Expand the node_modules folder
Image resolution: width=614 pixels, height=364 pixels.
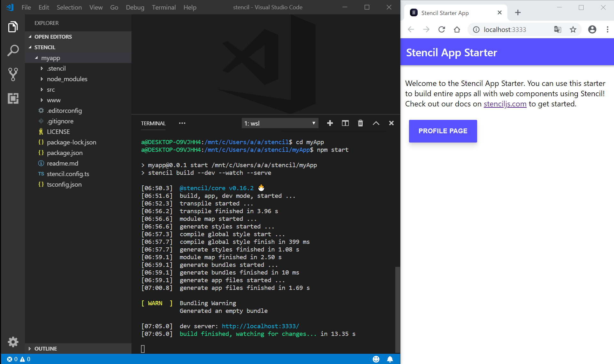[78, 79]
